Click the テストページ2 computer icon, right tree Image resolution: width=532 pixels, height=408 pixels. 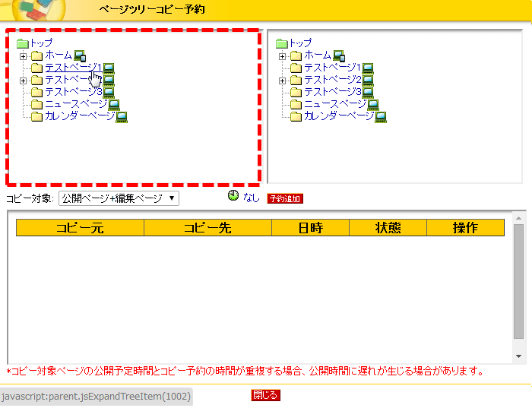click(368, 81)
